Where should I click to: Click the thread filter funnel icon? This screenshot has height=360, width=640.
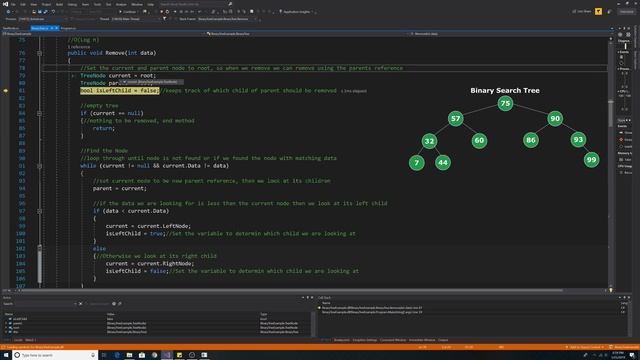point(164,19)
